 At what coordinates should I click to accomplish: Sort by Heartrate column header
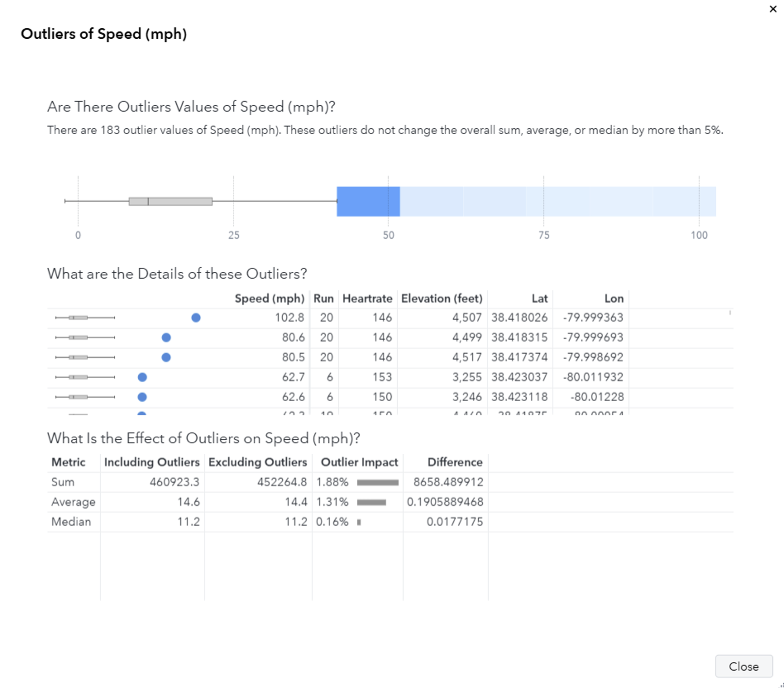point(367,298)
